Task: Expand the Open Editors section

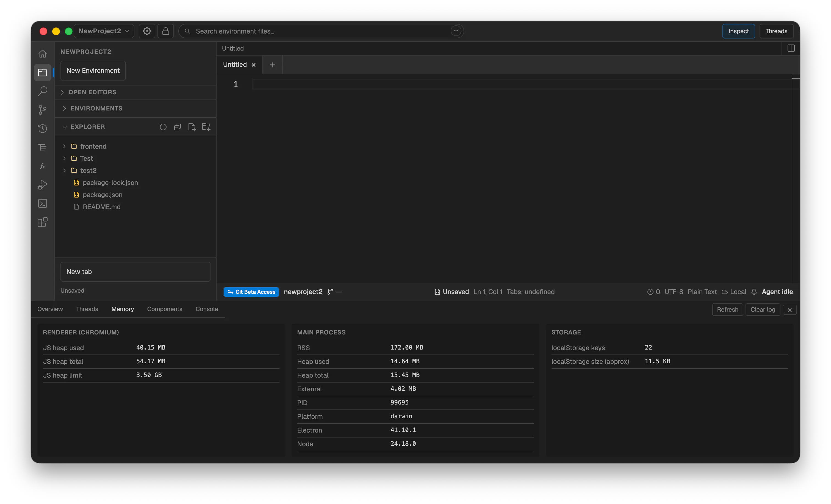Action: (135, 92)
